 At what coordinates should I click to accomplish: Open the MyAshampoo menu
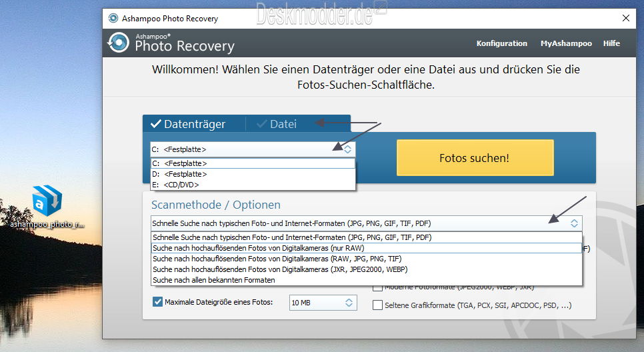566,43
